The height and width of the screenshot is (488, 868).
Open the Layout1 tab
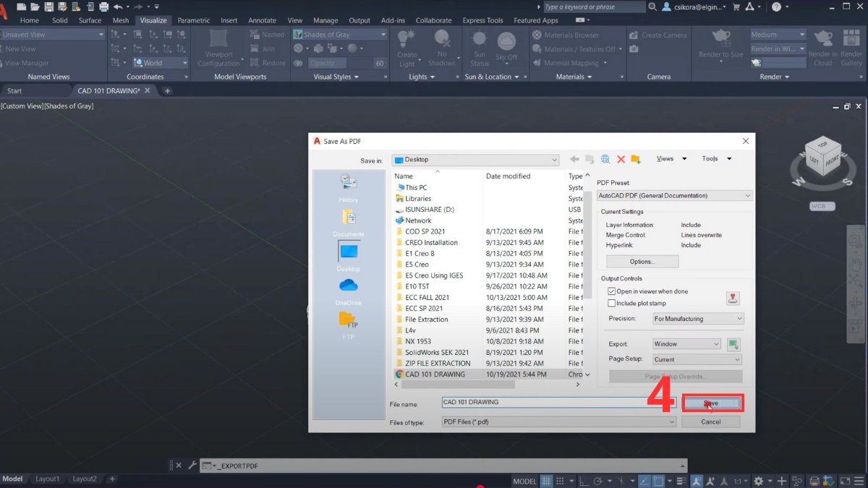(48, 479)
